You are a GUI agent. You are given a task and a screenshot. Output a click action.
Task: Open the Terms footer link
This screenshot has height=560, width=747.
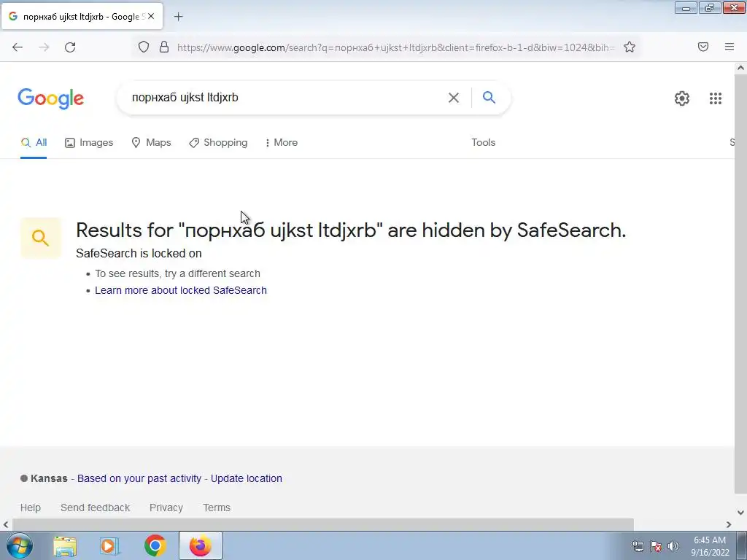coord(217,507)
